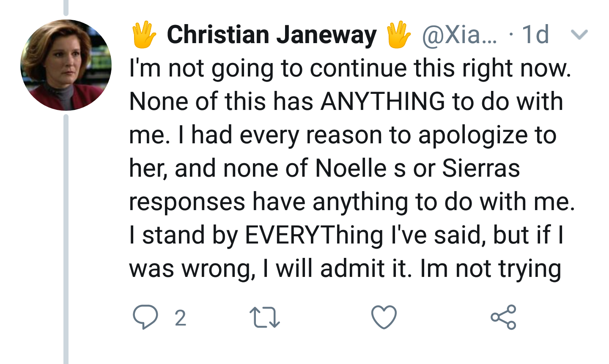Open the share icon for this tweet

503,317
